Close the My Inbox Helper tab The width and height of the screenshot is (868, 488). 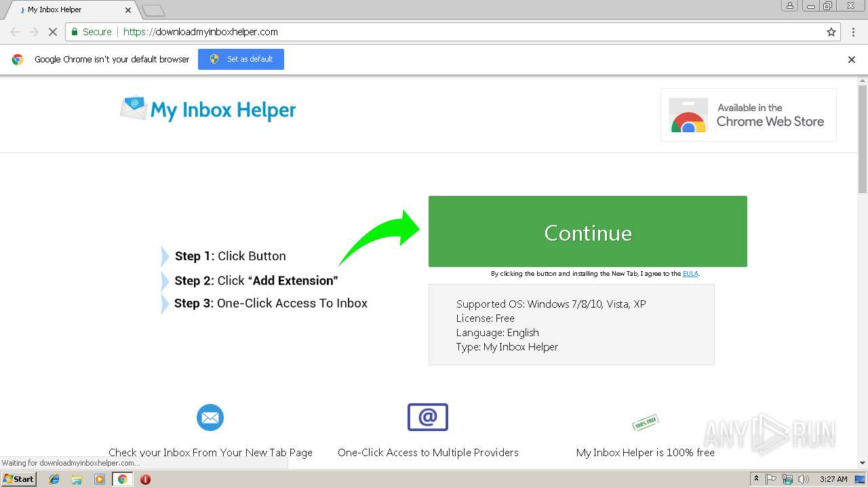pos(128,9)
